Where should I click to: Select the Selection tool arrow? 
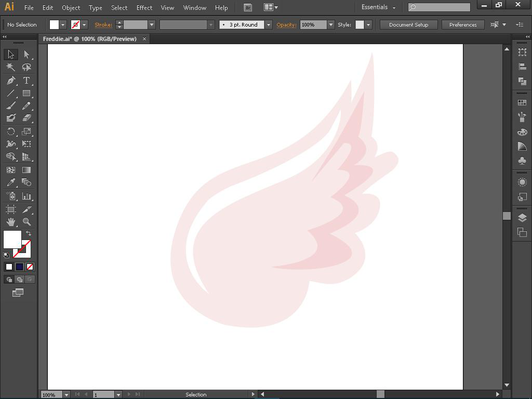[11, 54]
